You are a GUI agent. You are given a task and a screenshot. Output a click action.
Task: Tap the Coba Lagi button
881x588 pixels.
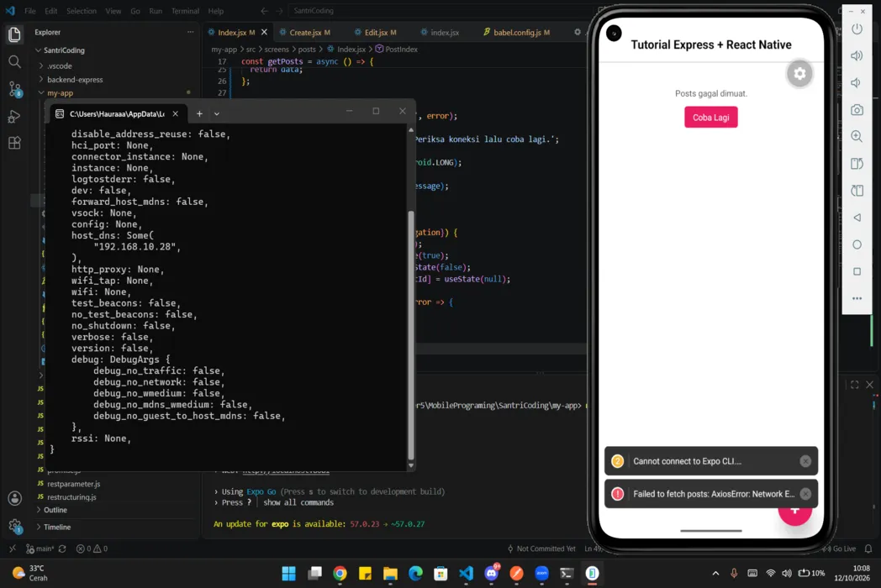tap(710, 118)
